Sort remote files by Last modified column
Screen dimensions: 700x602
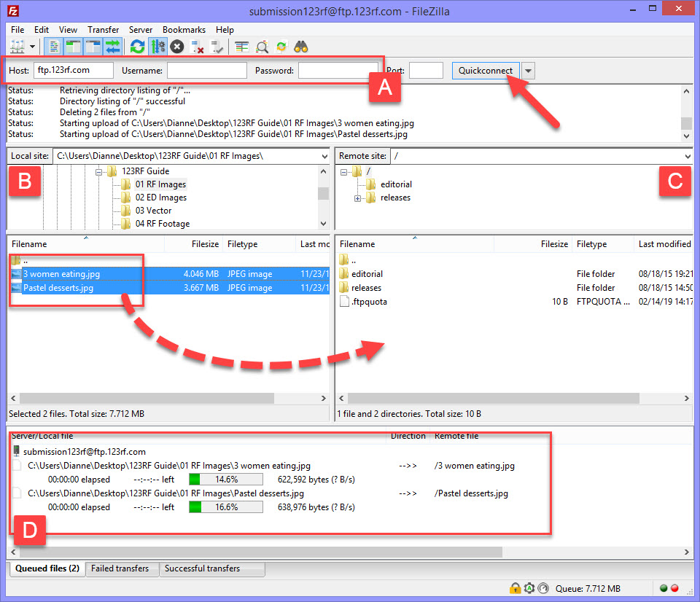pyautogui.click(x=663, y=244)
